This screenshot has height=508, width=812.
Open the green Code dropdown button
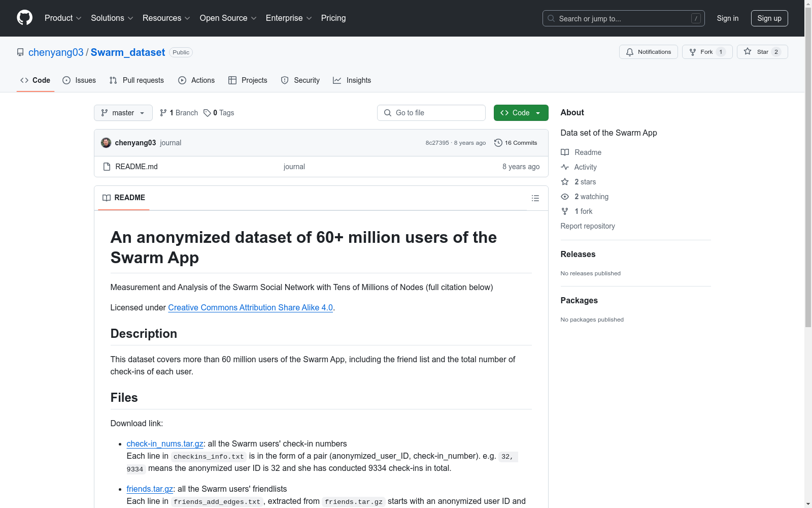coord(521,113)
